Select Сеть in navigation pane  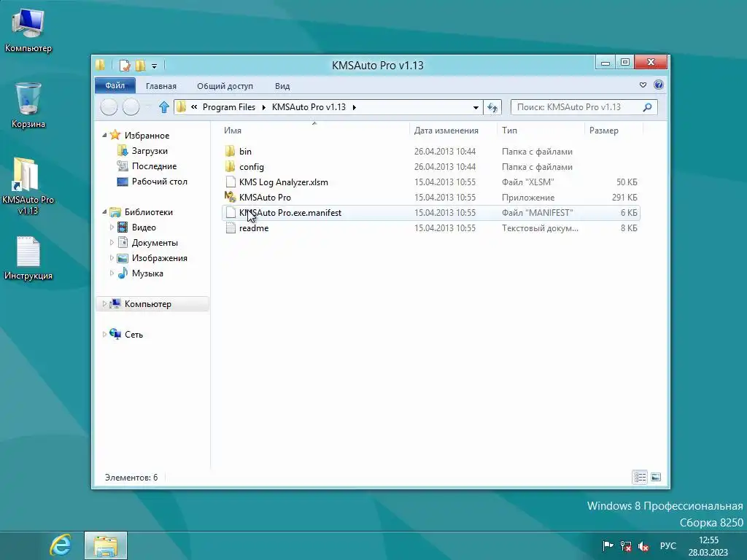(x=133, y=335)
